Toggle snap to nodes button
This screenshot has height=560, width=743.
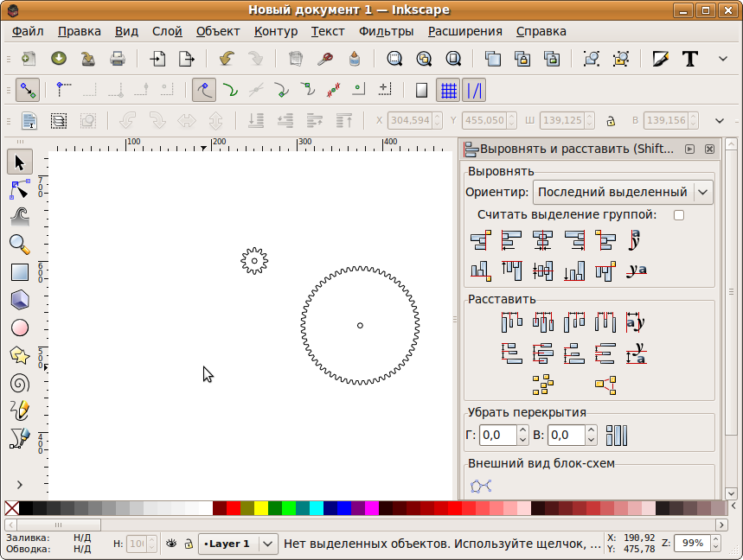(x=204, y=90)
